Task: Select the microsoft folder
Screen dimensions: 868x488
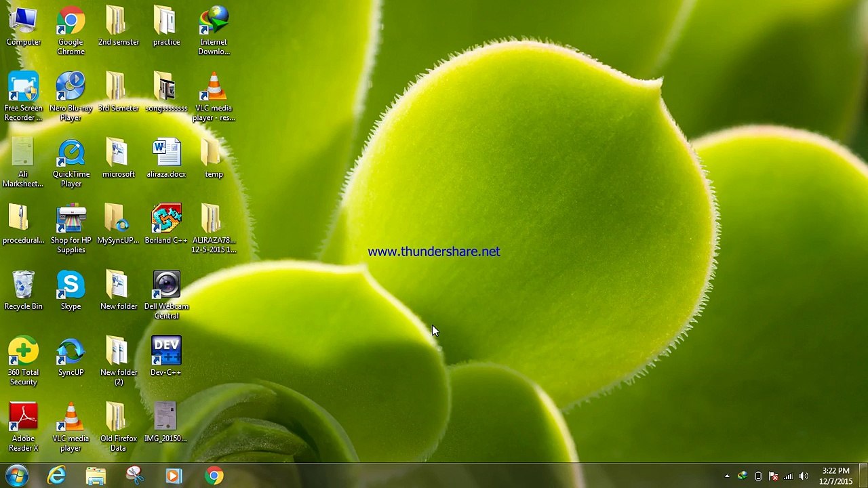Action: (119, 159)
